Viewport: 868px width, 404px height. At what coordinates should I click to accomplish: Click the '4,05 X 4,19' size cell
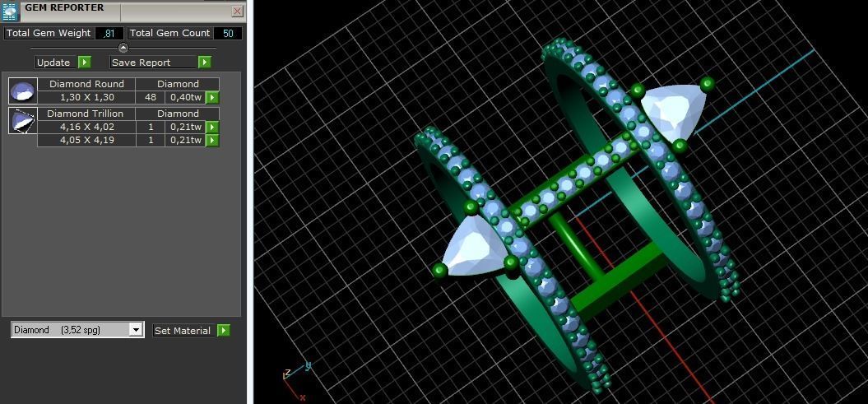(x=86, y=140)
